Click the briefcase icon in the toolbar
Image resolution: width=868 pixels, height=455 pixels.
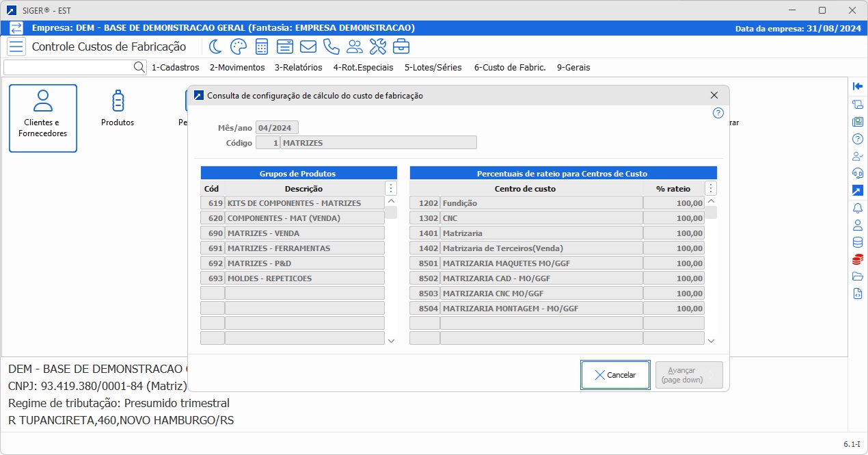(401, 47)
